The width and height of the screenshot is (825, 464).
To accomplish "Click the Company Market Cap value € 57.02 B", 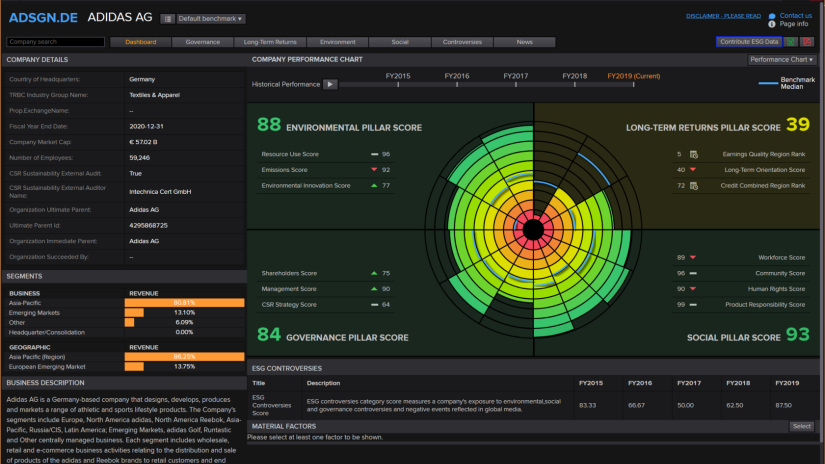I will [x=143, y=142].
